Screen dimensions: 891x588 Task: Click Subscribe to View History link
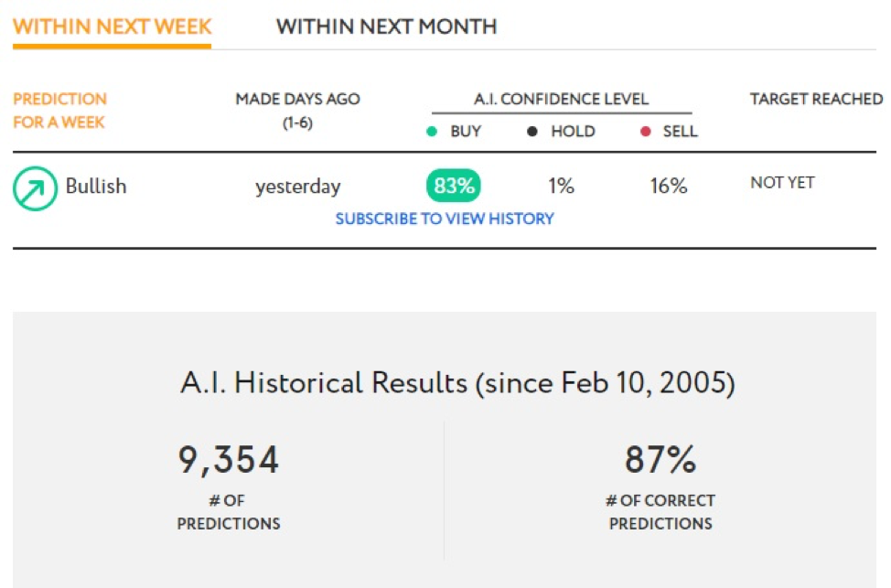[445, 219]
